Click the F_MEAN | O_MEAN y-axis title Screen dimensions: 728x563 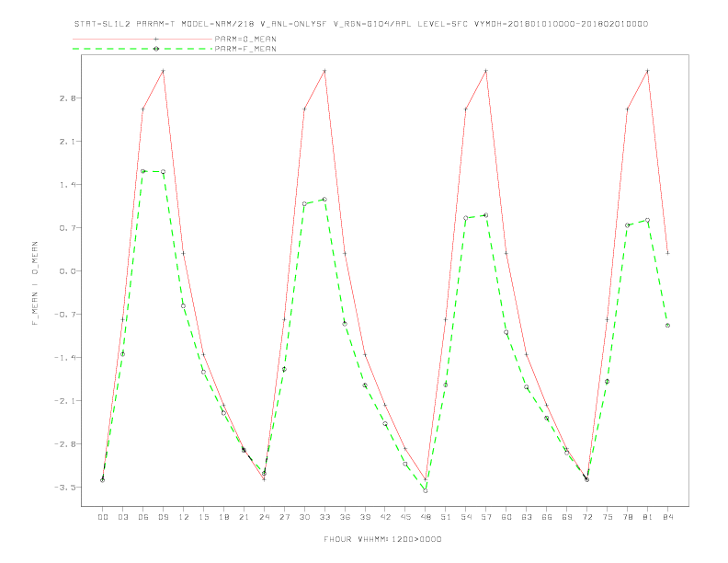[35, 283]
